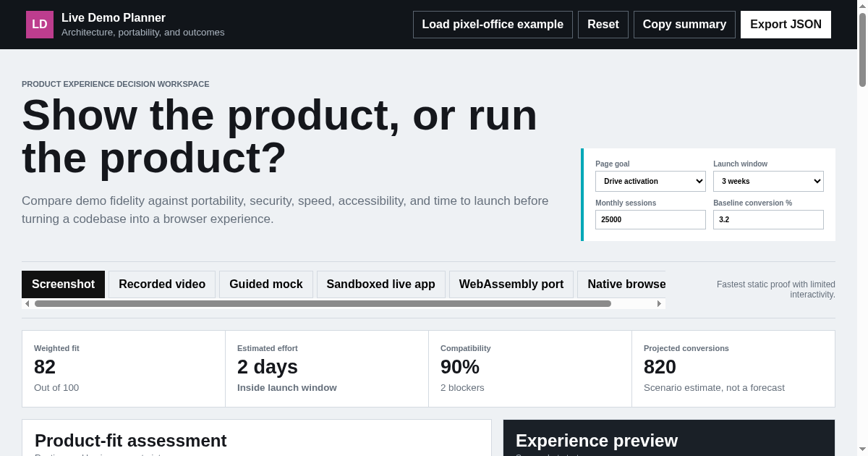Click the Estimated effort value 2 days
The height and width of the screenshot is (456, 868).
[268, 367]
